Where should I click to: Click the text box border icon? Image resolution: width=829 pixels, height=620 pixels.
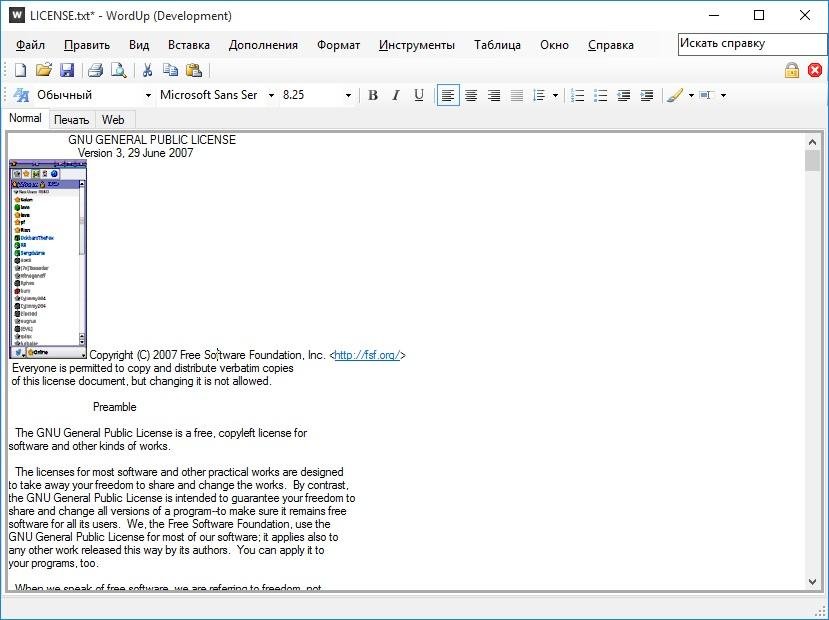tap(707, 95)
